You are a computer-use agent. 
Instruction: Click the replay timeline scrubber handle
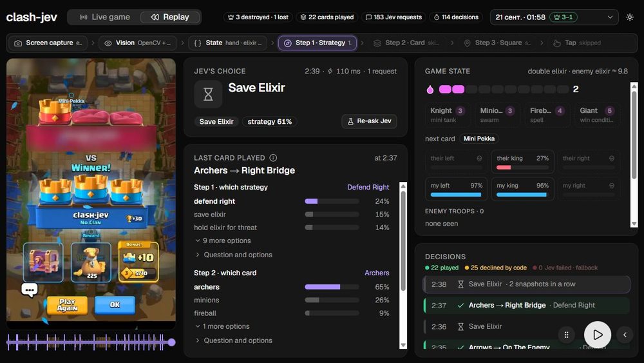(172, 342)
